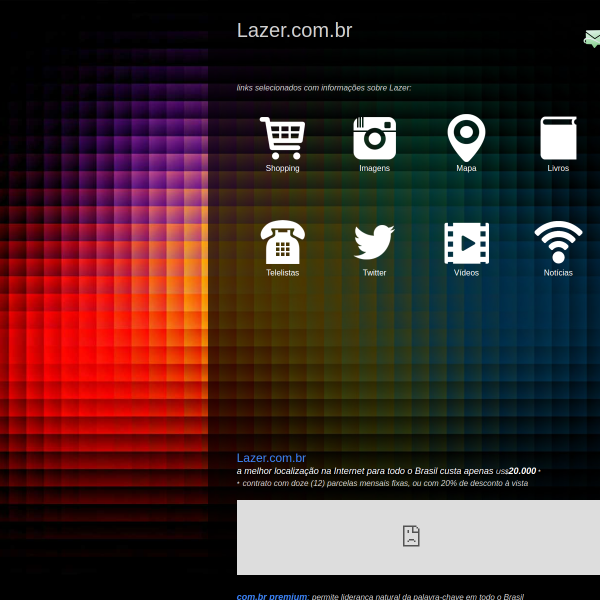Open the Mapa location pin icon
600x600 pixels.
tap(466, 138)
